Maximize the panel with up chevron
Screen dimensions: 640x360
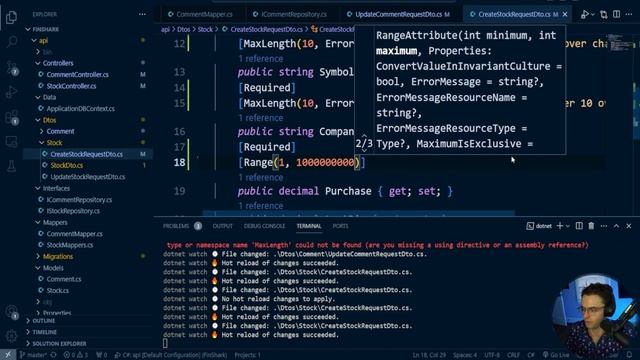(616, 226)
